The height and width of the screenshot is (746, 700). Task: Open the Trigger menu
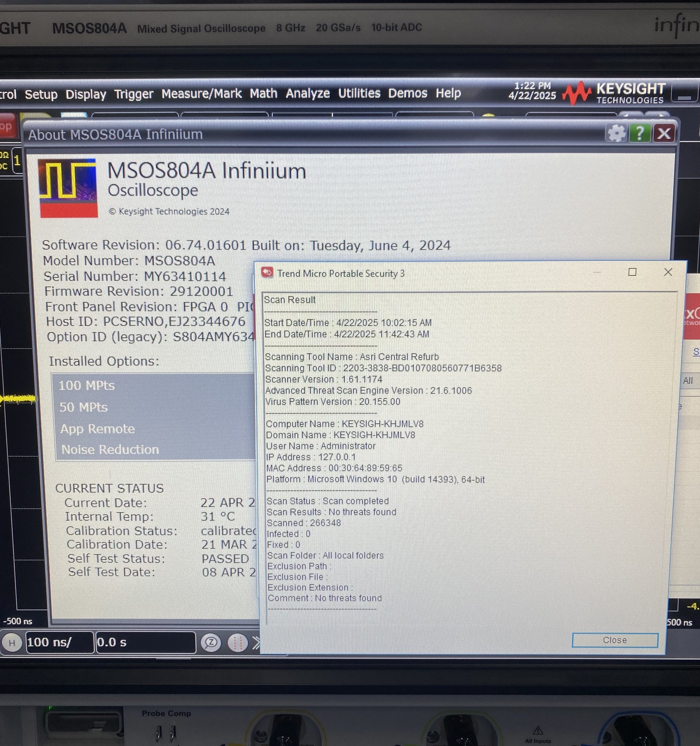[134, 94]
